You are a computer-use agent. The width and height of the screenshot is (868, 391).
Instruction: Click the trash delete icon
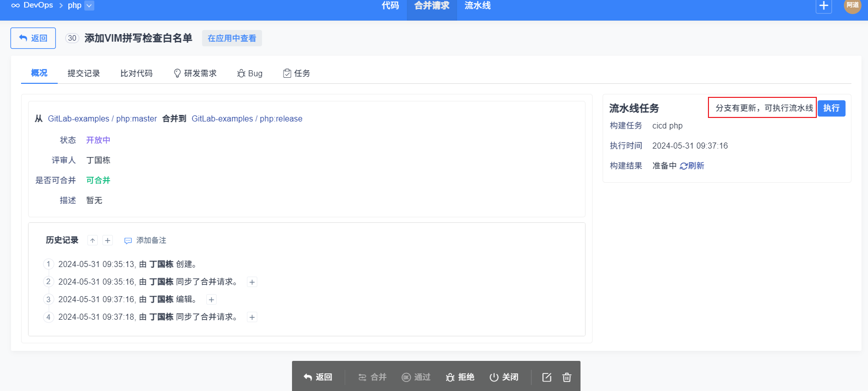[x=567, y=377]
